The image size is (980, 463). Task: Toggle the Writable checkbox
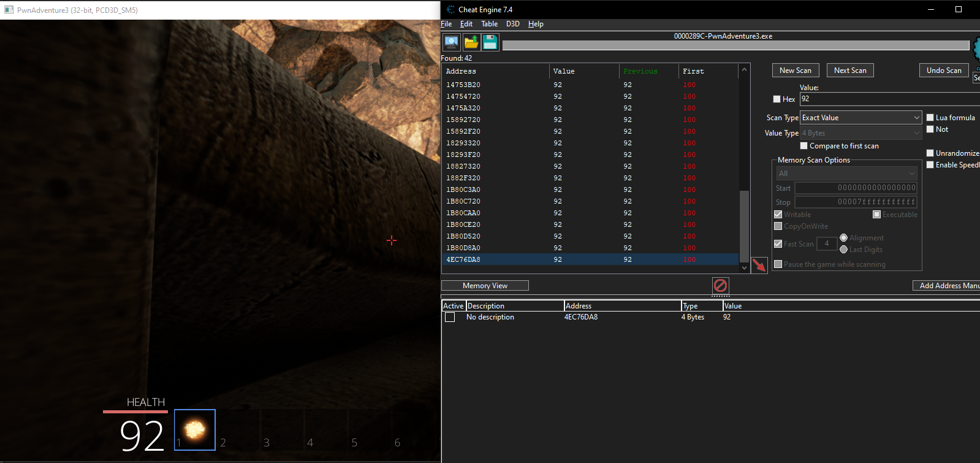pos(778,215)
